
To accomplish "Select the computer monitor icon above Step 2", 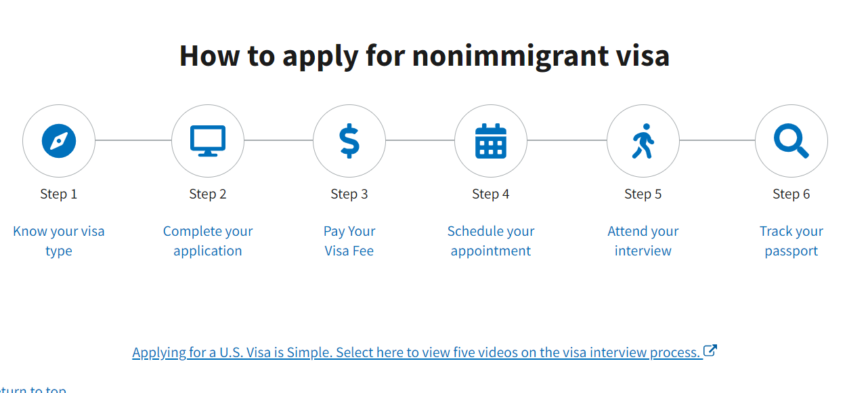I will coord(207,141).
